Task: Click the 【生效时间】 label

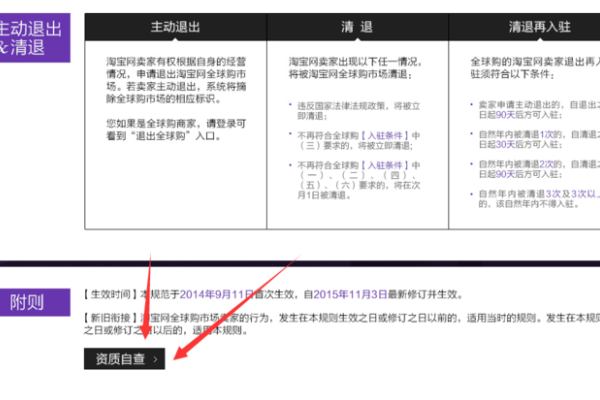Action: point(111,294)
